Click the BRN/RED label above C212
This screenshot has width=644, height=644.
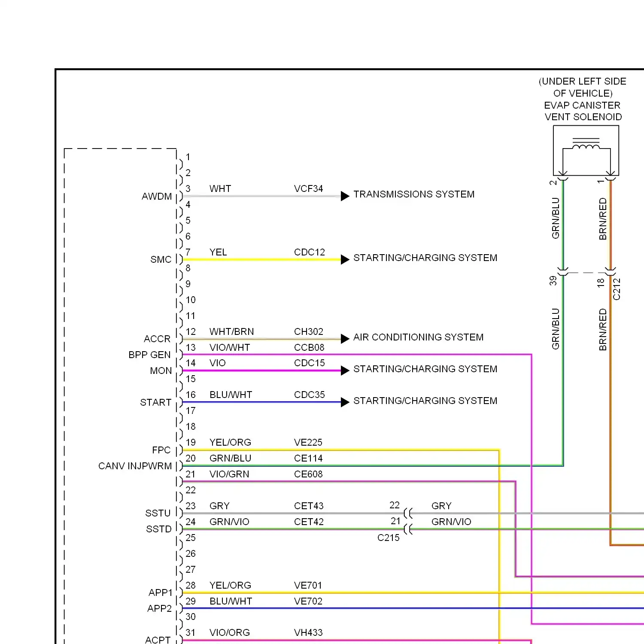[x=603, y=219]
